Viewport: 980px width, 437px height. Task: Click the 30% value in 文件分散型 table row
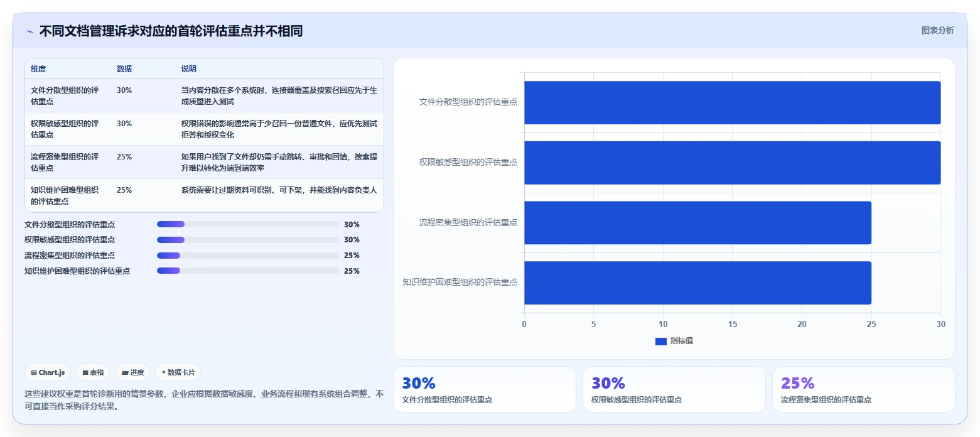[124, 90]
